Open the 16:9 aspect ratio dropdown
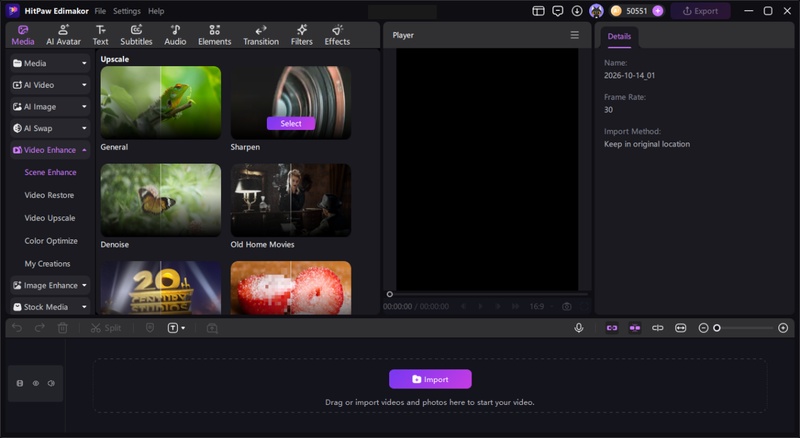 541,306
